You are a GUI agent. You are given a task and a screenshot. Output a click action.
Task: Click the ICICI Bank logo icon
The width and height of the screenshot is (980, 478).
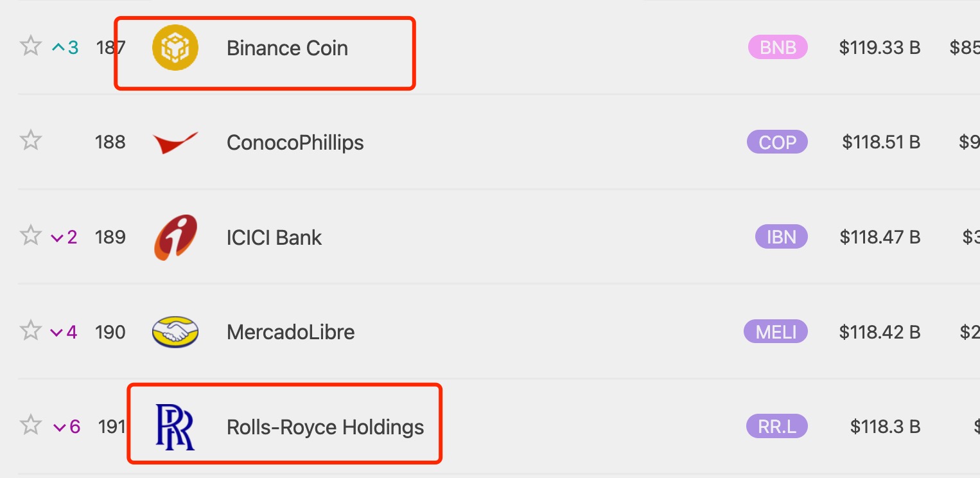tap(175, 238)
